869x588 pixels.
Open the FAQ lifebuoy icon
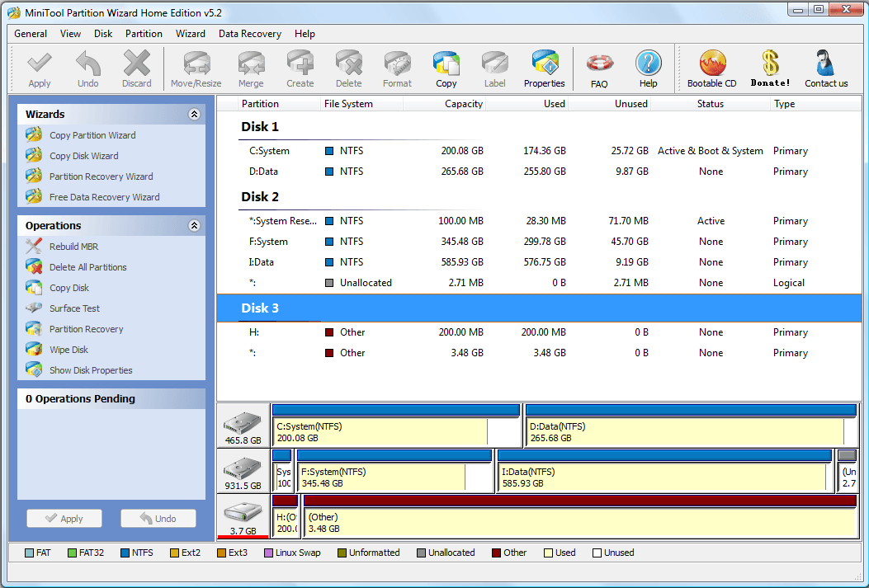click(599, 64)
